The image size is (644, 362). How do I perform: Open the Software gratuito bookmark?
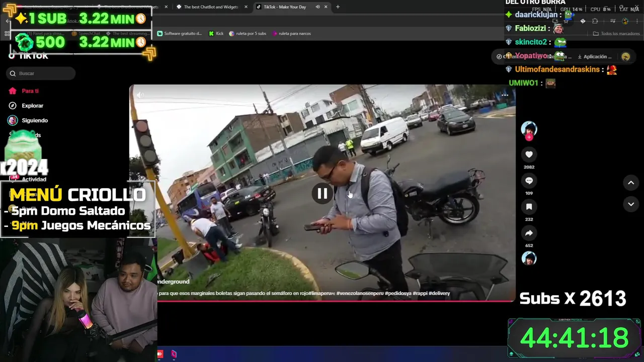[x=180, y=34]
